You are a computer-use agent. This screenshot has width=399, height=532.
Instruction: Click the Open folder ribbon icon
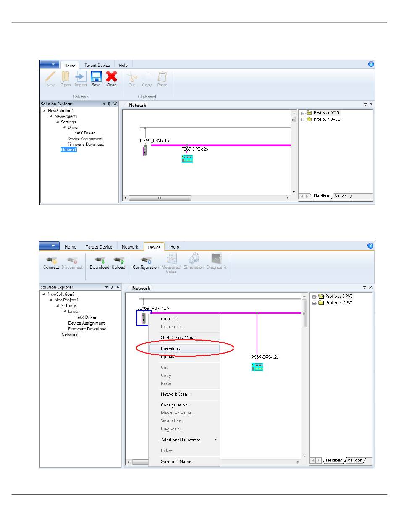66,76
